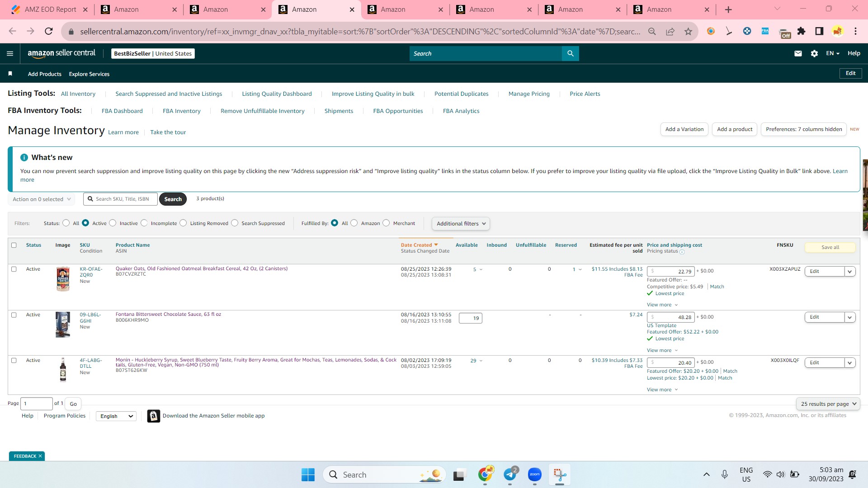
Task: Open the messages envelope icon
Action: coord(798,53)
